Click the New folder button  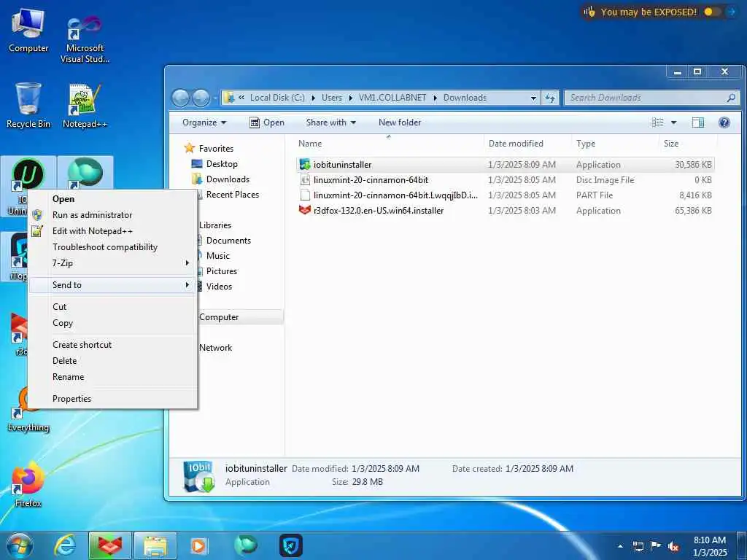tap(400, 122)
